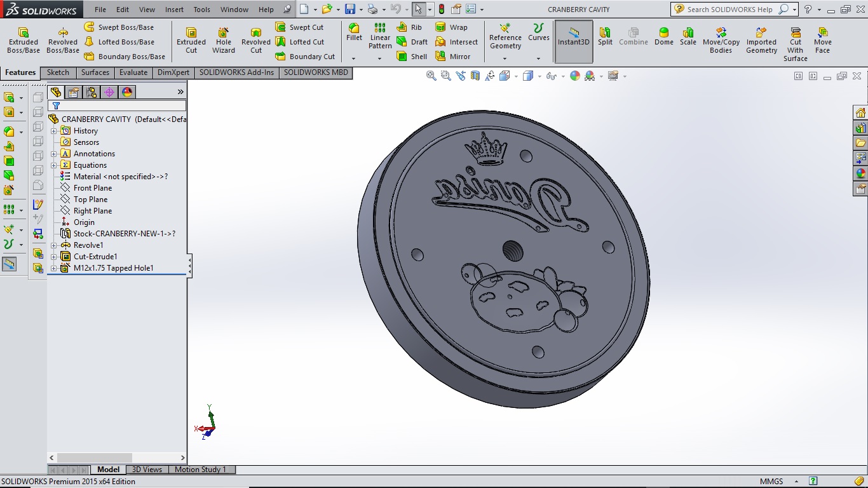Select the Dome tool
The image size is (868, 488).
[x=663, y=36]
